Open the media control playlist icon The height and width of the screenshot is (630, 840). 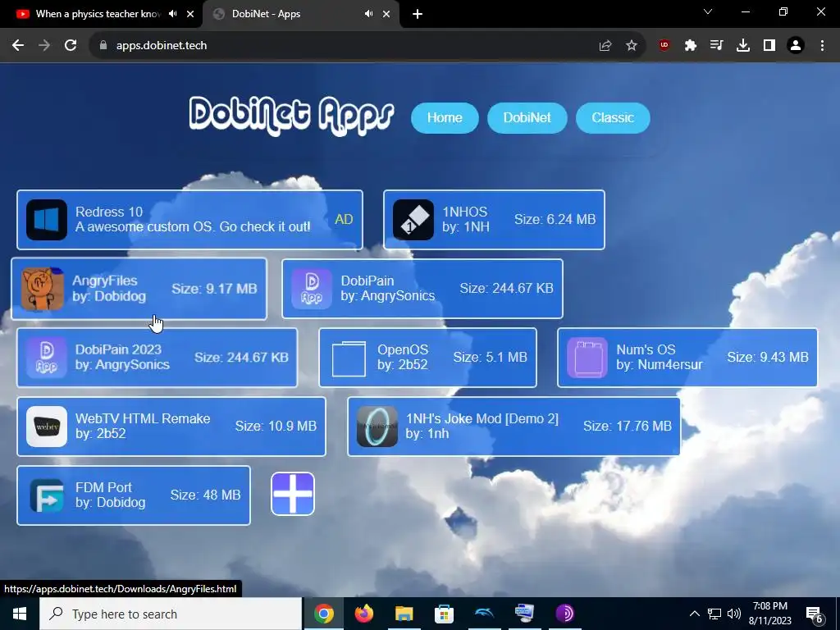[717, 46]
